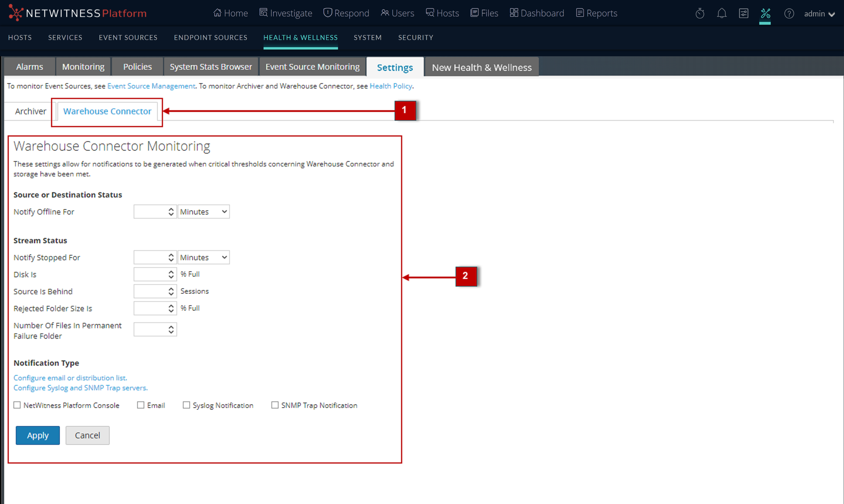The image size is (844, 504).
Task: Click the configure sliders icon
Action: click(x=743, y=14)
